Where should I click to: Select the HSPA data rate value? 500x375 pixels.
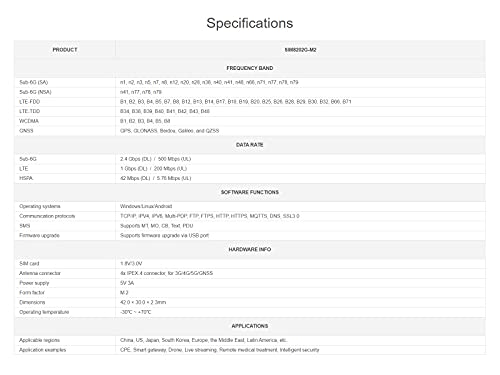click(x=155, y=178)
